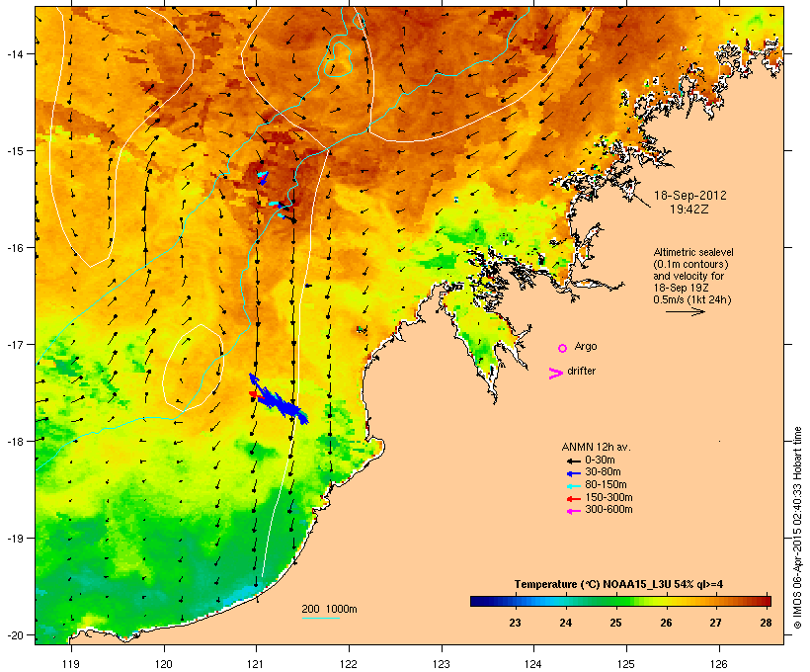This screenshot has height=672, width=810.
Task: Click latitude axis label '-18'
Action: (x=14, y=442)
